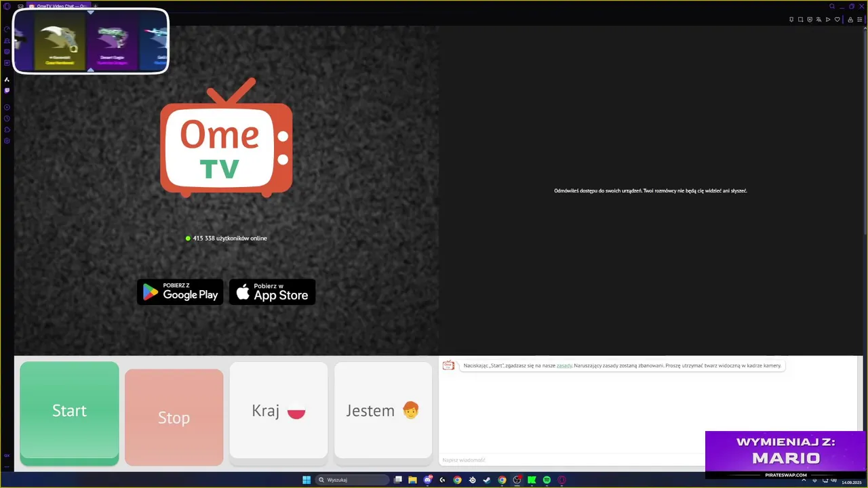Open Steam from the taskbar
The height and width of the screenshot is (488, 868).
pyautogui.click(x=487, y=480)
